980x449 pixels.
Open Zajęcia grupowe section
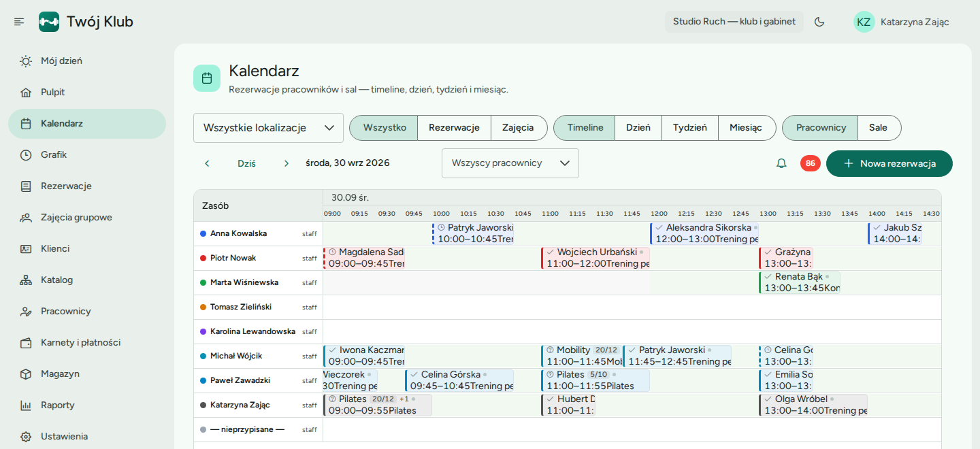click(x=87, y=218)
